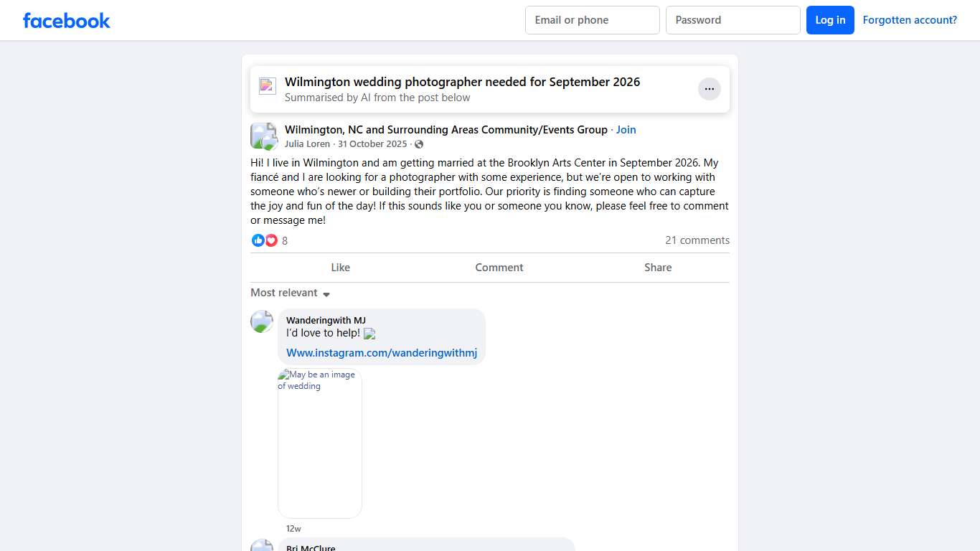Open the wedding image in MJ's comment
980x551 pixels.
320,443
